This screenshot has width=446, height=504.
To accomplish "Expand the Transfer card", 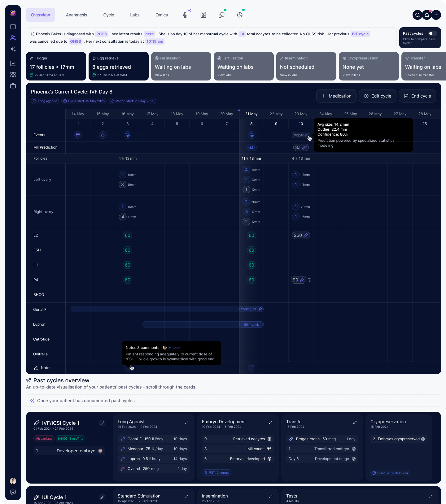I will [x=355, y=422].
